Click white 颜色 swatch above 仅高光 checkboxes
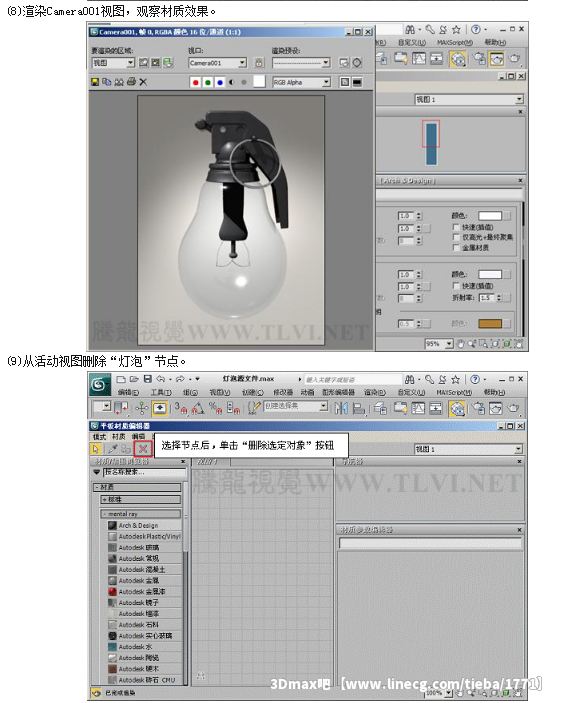582x703 pixels. [490, 216]
